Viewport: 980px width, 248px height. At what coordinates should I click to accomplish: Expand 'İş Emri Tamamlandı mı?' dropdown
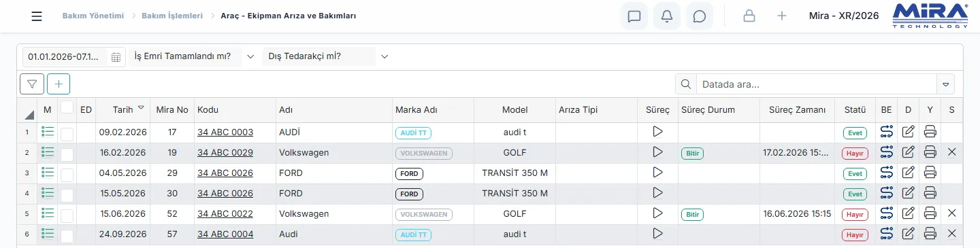tap(250, 57)
